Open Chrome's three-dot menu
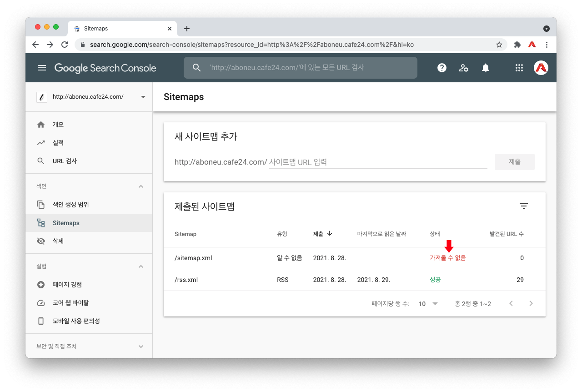 tap(547, 45)
